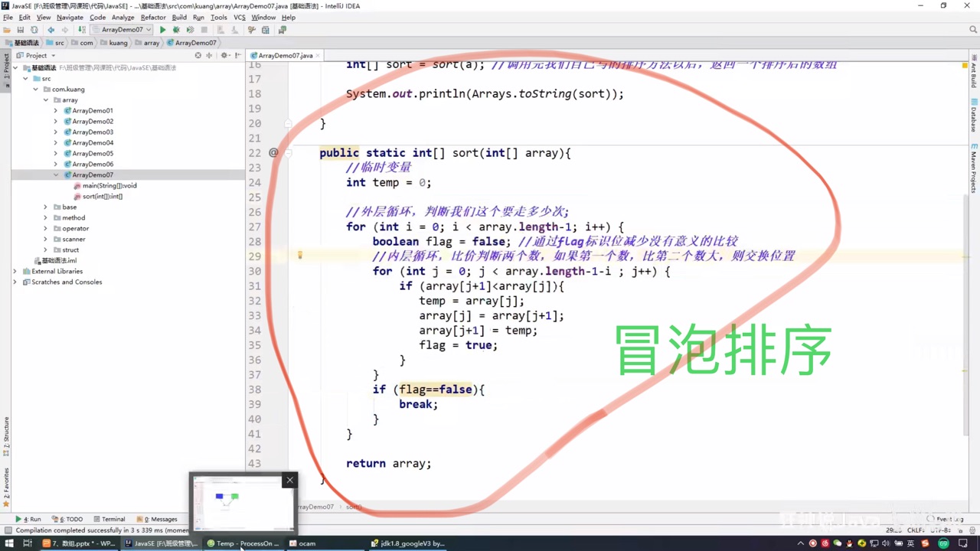The image size is (980, 551).
Task: Start debugging with the Debug bug icon
Action: click(176, 30)
